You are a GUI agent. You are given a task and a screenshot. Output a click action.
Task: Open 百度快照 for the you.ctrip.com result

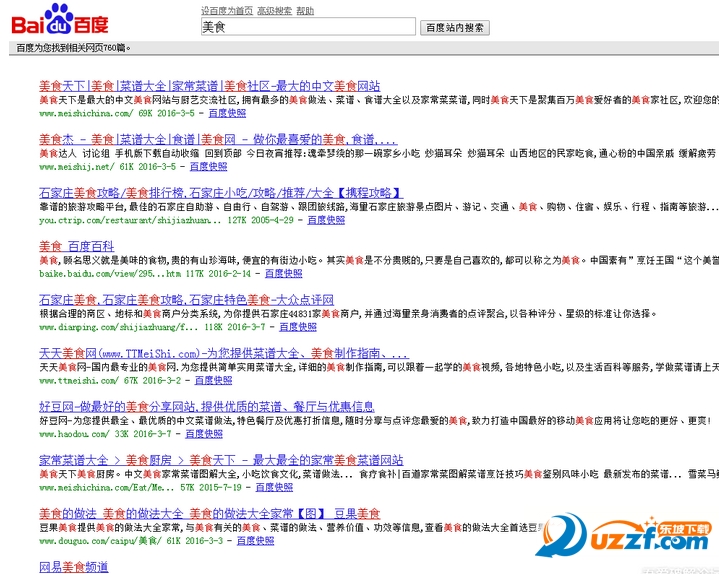point(326,220)
